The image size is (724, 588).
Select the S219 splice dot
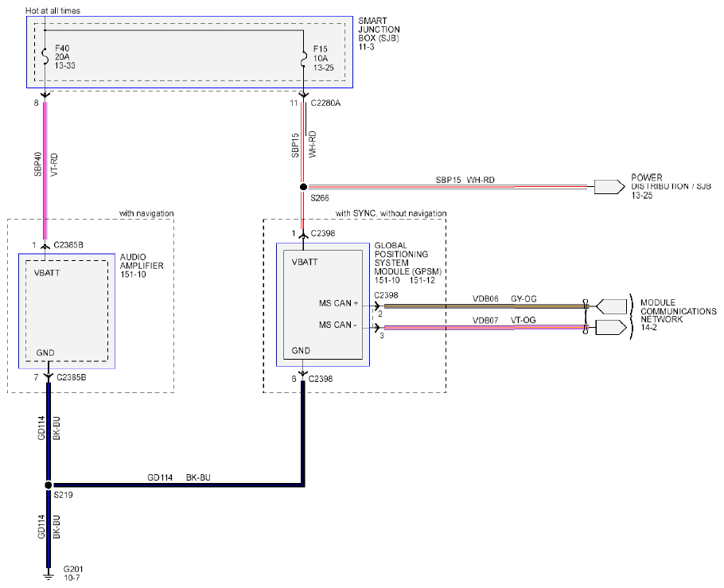[x=48, y=485]
